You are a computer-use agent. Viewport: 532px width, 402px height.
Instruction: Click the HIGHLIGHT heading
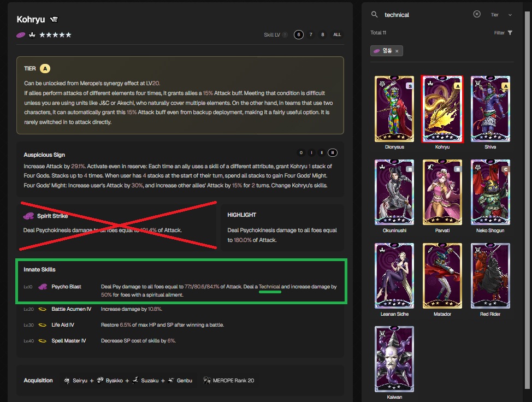241,215
